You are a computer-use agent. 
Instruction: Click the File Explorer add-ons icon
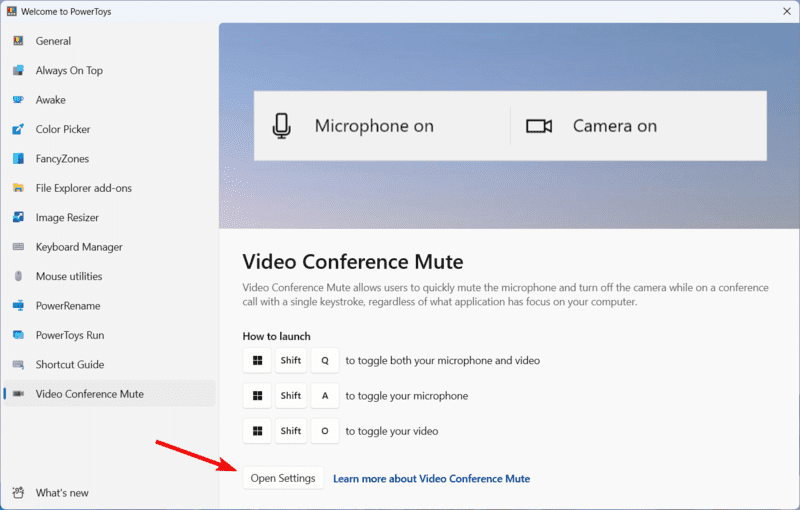[18, 188]
